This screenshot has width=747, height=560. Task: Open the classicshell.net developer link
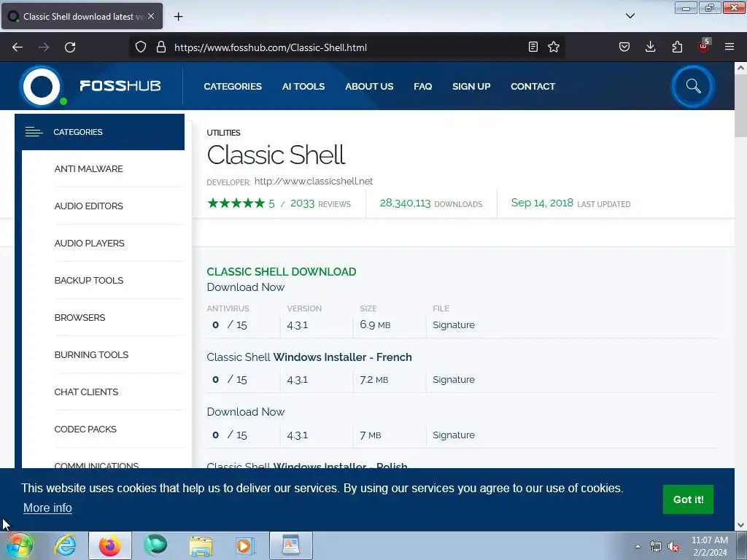[x=314, y=181]
